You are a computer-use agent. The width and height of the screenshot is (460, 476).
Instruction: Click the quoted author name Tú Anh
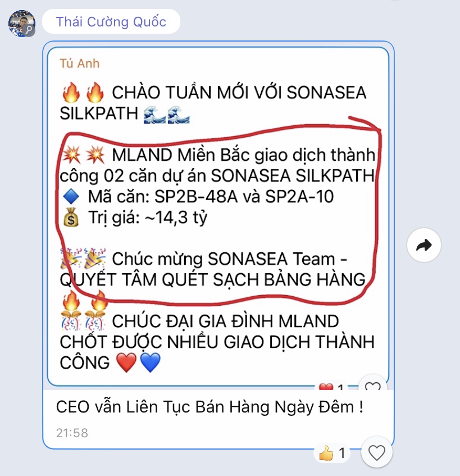point(80,64)
